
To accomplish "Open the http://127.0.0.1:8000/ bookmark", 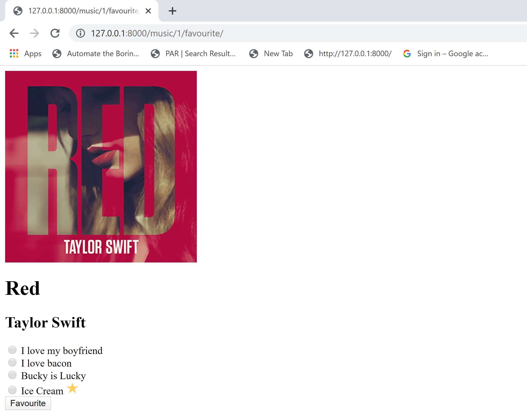I will (348, 53).
